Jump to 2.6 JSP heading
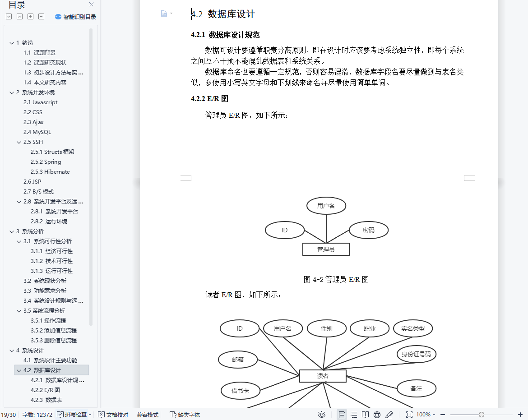Viewport: 528px width, 420px height. tap(32, 182)
